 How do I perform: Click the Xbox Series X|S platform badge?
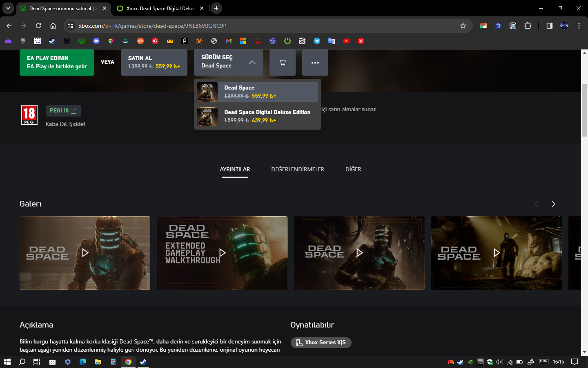coord(321,343)
